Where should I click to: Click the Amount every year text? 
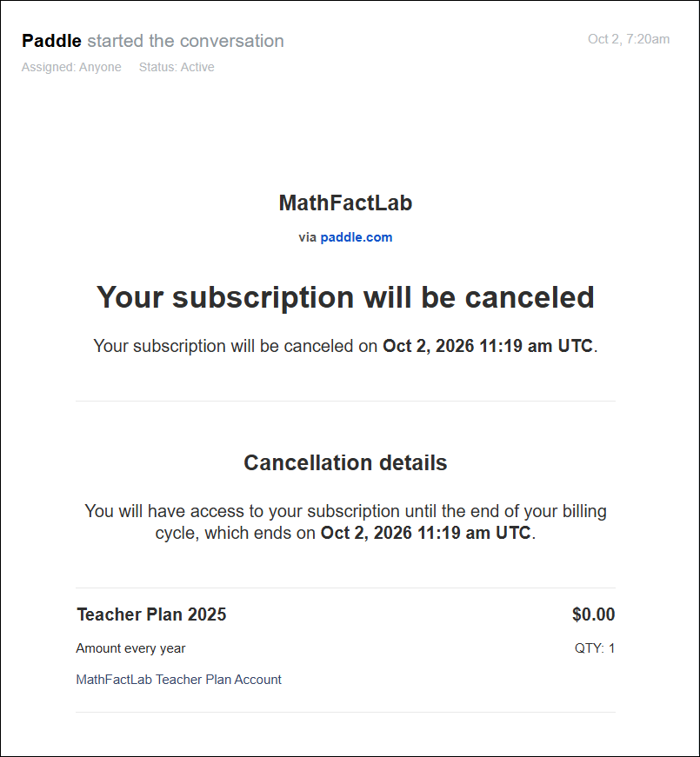tap(130, 648)
